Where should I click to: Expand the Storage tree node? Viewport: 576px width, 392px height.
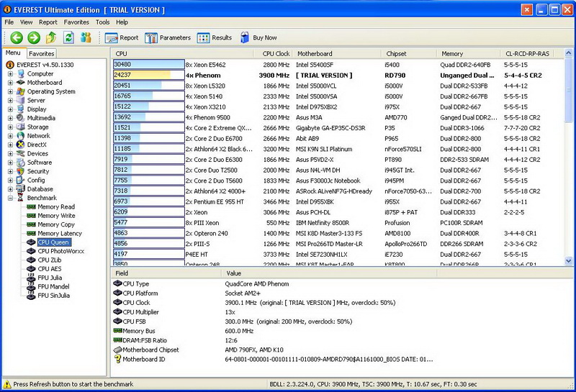point(10,127)
